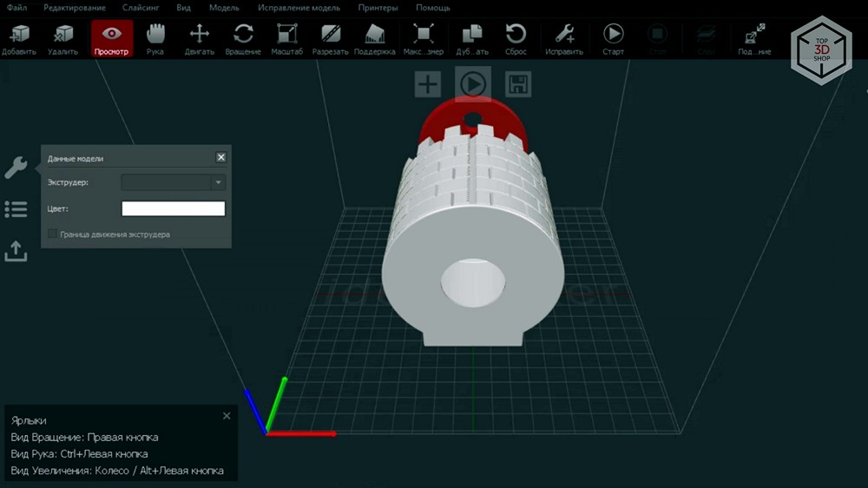
Task: Open the Помощь menu
Action: pyautogui.click(x=433, y=8)
